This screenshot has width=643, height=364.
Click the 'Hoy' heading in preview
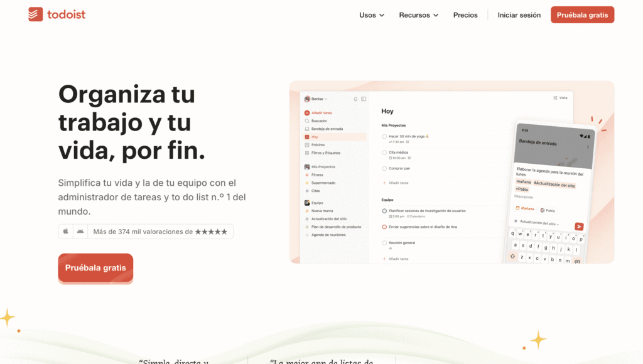click(387, 111)
